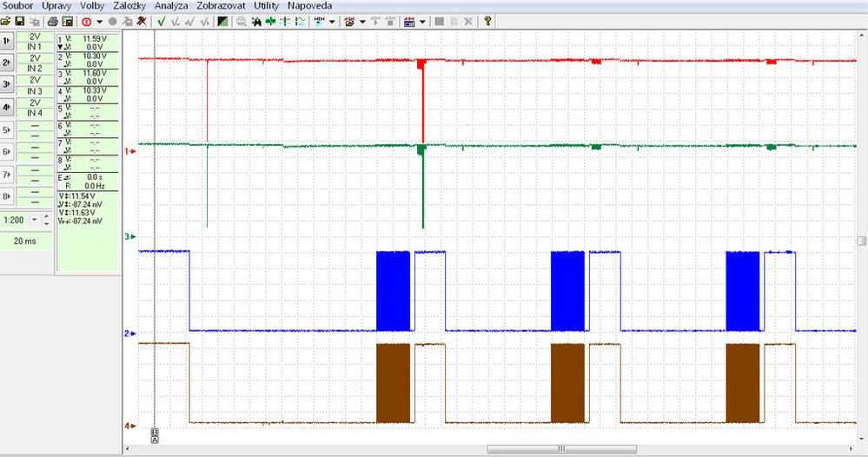Toggle channel 4 button
Image resolution: width=868 pixels, height=457 pixels.
pyautogui.click(x=7, y=108)
